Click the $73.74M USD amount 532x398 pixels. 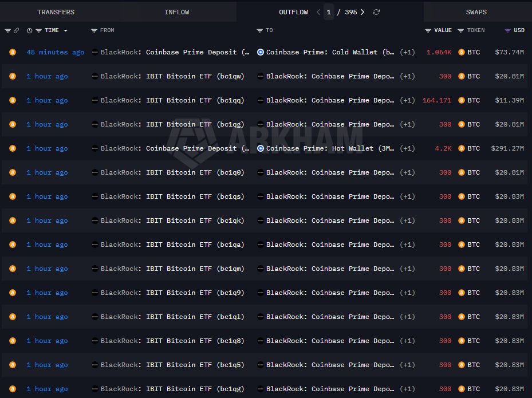pos(509,52)
